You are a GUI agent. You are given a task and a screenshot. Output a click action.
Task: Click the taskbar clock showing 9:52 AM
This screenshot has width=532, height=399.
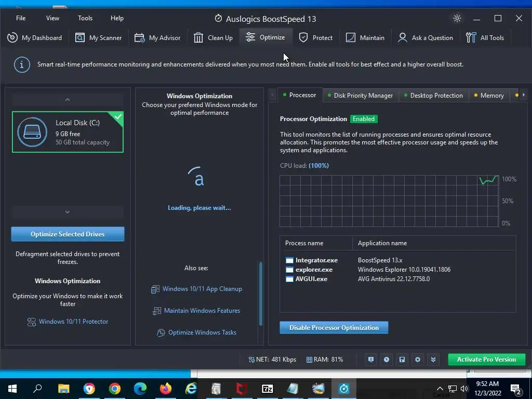[487, 389]
